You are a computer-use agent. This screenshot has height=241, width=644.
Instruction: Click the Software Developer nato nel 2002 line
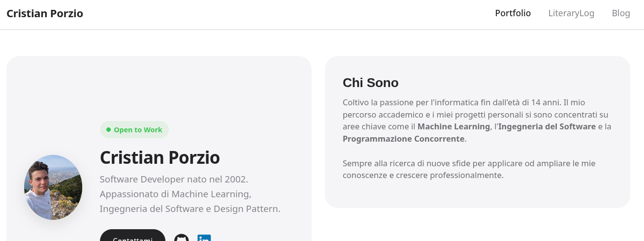tap(173, 179)
